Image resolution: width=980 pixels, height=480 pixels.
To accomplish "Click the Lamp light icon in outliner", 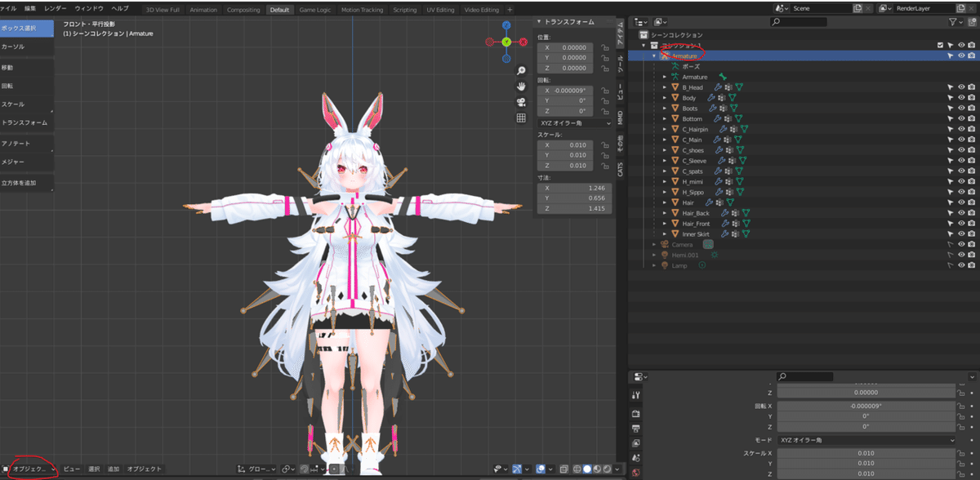I will (x=665, y=265).
